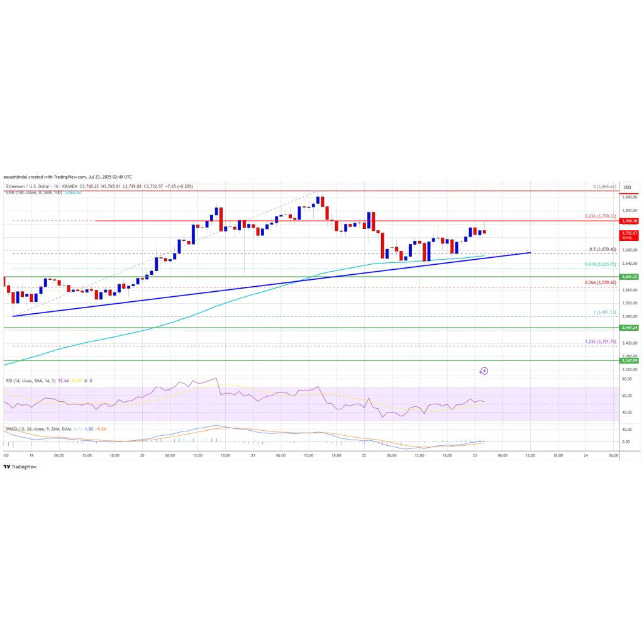Click the TradingView logo at the bottom
The width and height of the screenshot is (644, 644).
(19, 467)
